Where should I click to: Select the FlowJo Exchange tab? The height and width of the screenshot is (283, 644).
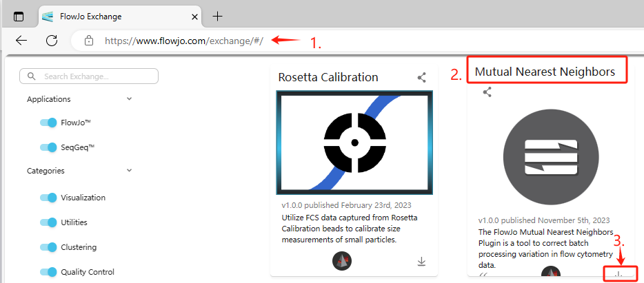tap(121, 17)
